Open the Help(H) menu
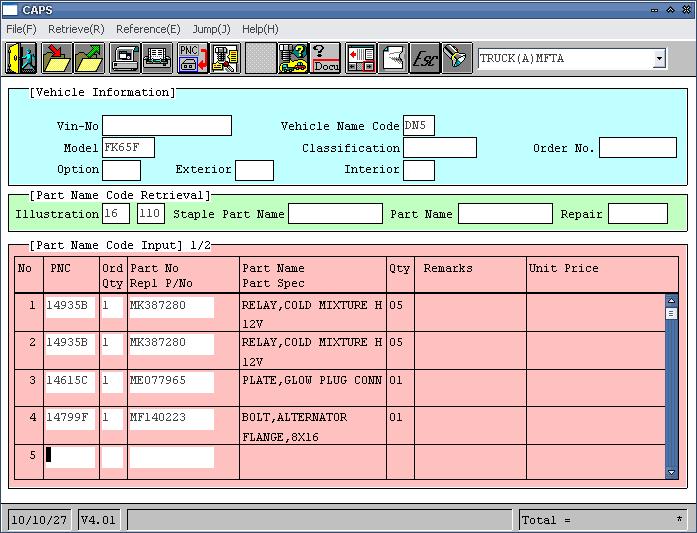 [x=260, y=29]
